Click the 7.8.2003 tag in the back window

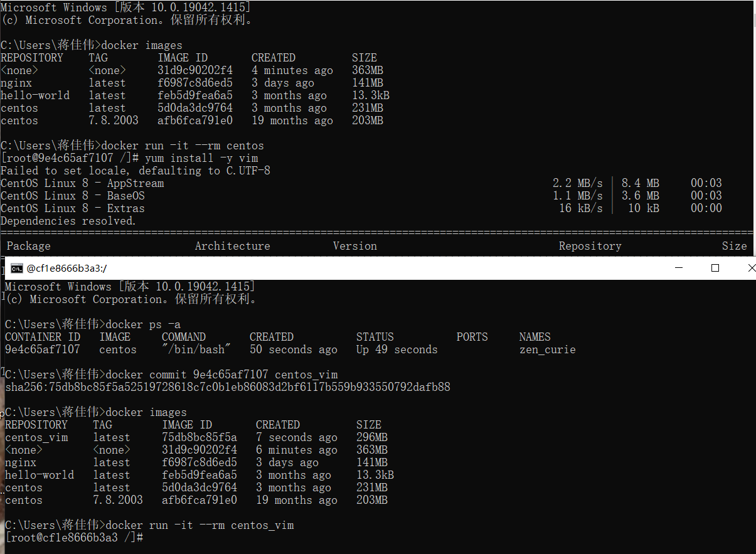114,120
